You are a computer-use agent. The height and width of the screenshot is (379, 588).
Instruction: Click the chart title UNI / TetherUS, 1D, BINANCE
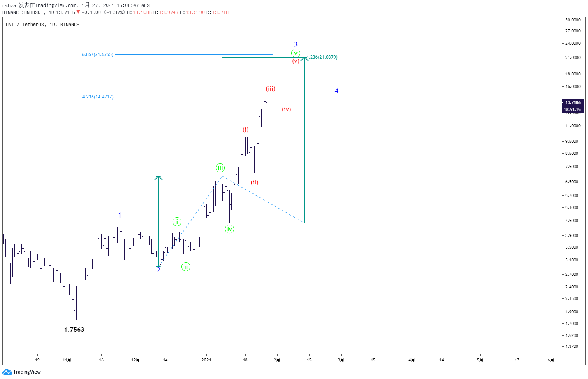click(x=42, y=25)
